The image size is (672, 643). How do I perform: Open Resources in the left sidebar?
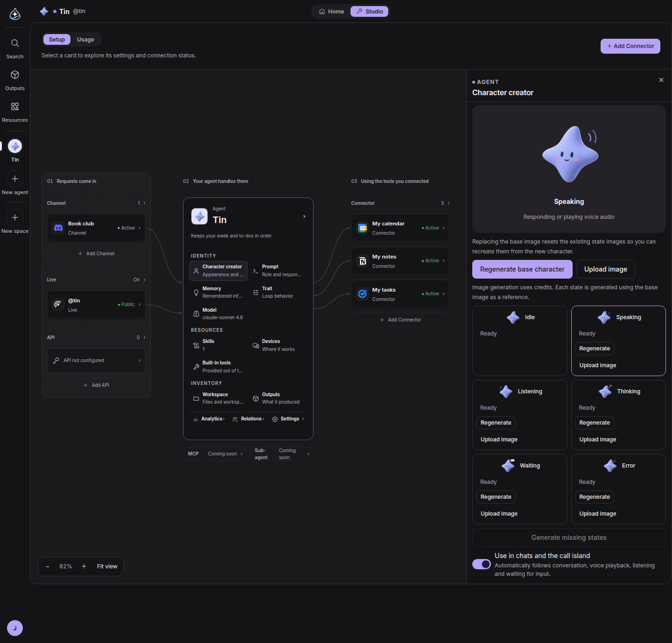tap(15, 112)
